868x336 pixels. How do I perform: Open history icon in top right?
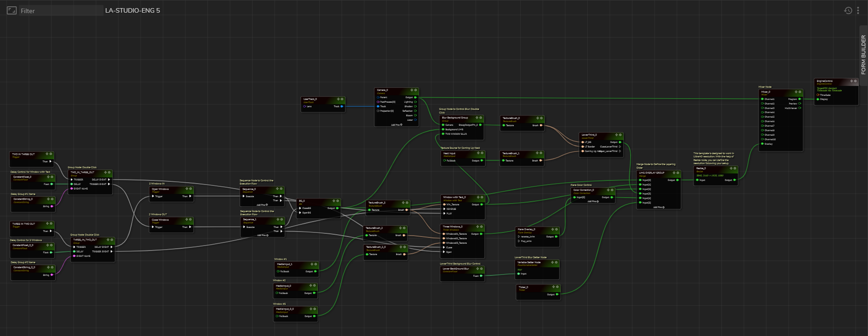pos(848,10)
